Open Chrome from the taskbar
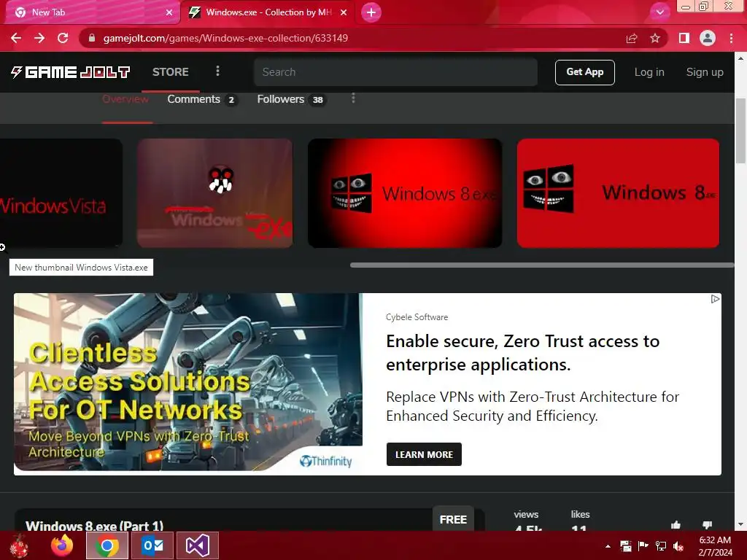747x560 pixels. click(x=107, y=545)
